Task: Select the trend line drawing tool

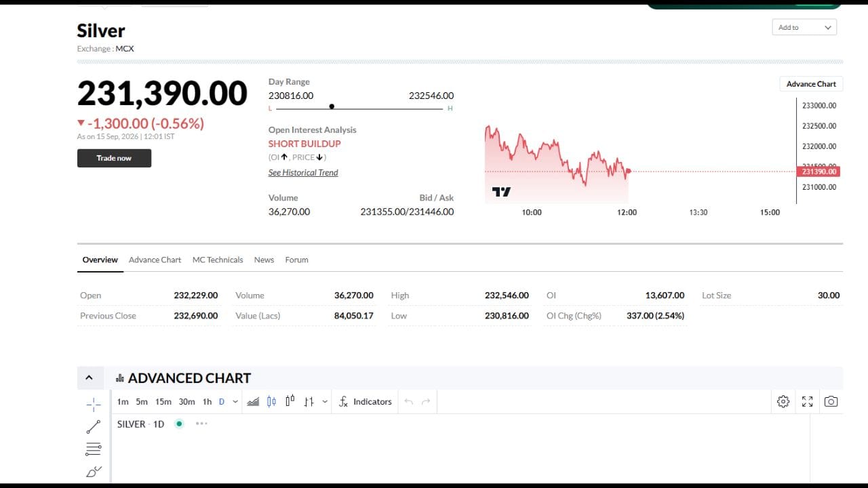Action: click(94, 427)
